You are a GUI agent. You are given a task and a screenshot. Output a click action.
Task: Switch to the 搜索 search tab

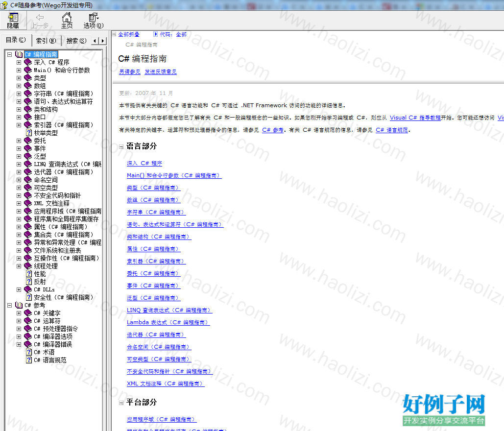click(x=76, y=41)
